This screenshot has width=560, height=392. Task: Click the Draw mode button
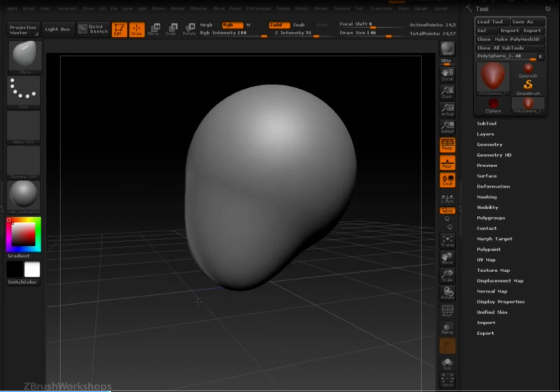tap(137, 29)
